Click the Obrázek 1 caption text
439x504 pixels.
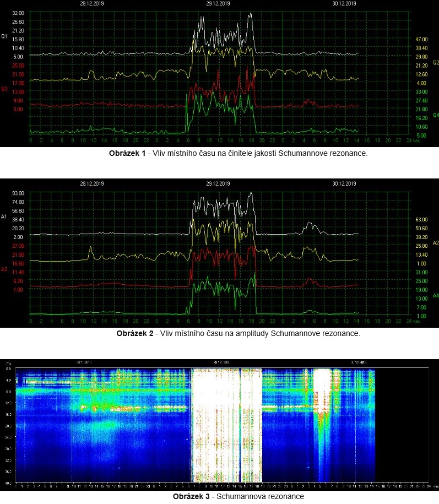pos(238,154)
